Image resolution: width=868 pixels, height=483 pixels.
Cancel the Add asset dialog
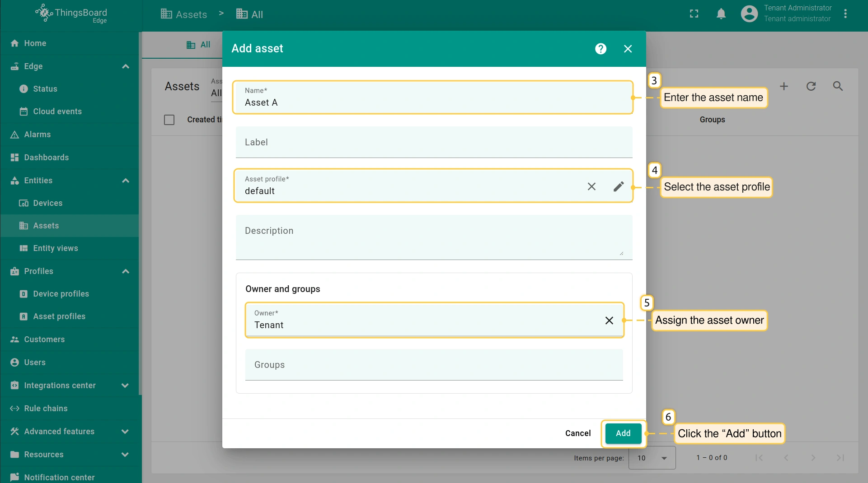pos(578,433)
